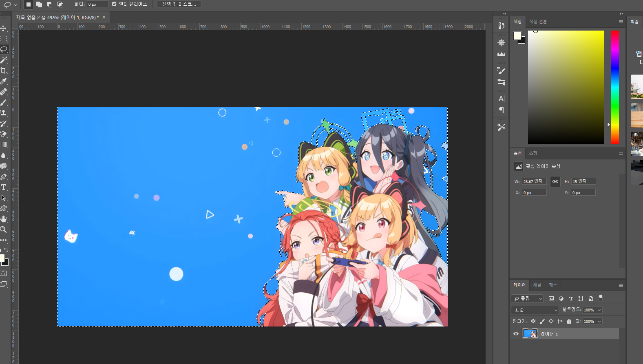Viewport: 643px width, 364px height.
Task: Toggle lock image pixels brush icon
Action: [x=542, y=321]
